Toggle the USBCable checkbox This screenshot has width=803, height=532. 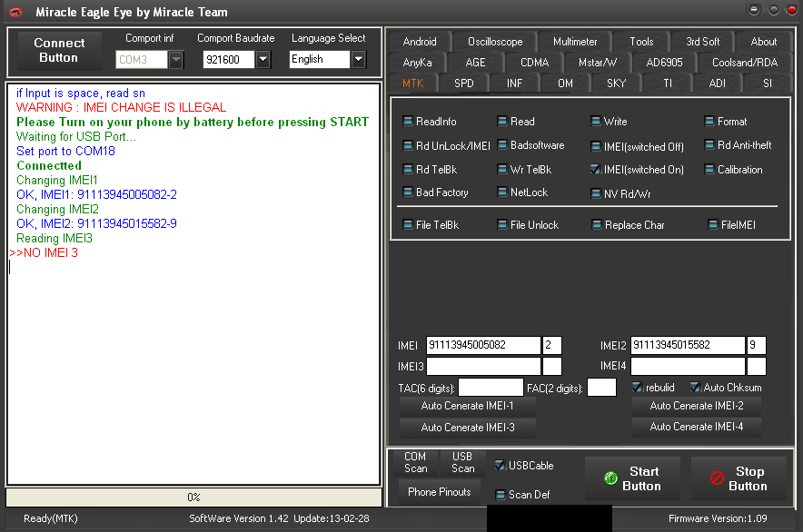coord(524,466)
